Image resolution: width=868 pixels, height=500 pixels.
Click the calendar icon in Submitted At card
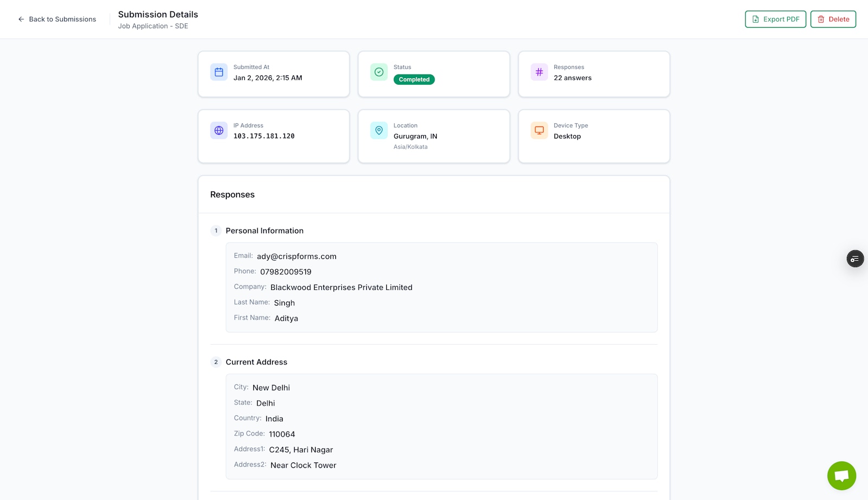(219, 72)
